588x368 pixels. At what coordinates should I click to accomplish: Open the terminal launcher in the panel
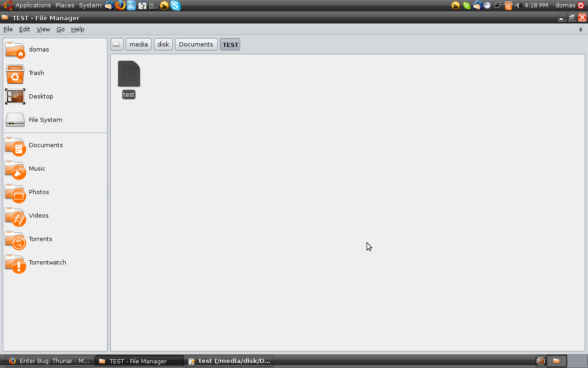[x=153, y=6]
